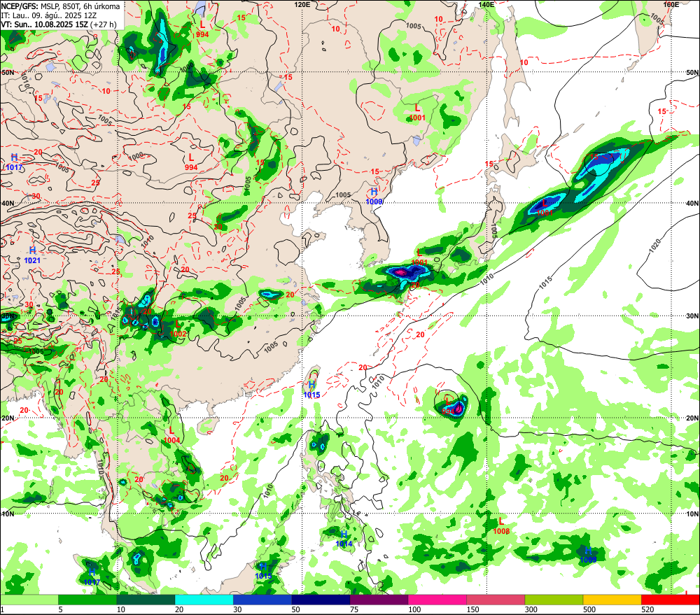
Task: Click the '10N' latitude label on the right edge
Action: 692,514
